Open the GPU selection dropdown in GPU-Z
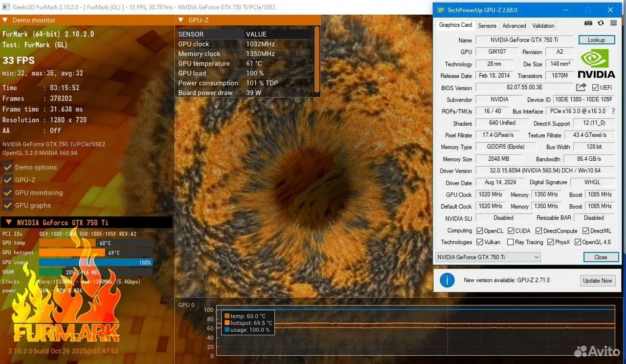Image resolution: width=626 pixels, height=364 pixels. pos(488,257)
